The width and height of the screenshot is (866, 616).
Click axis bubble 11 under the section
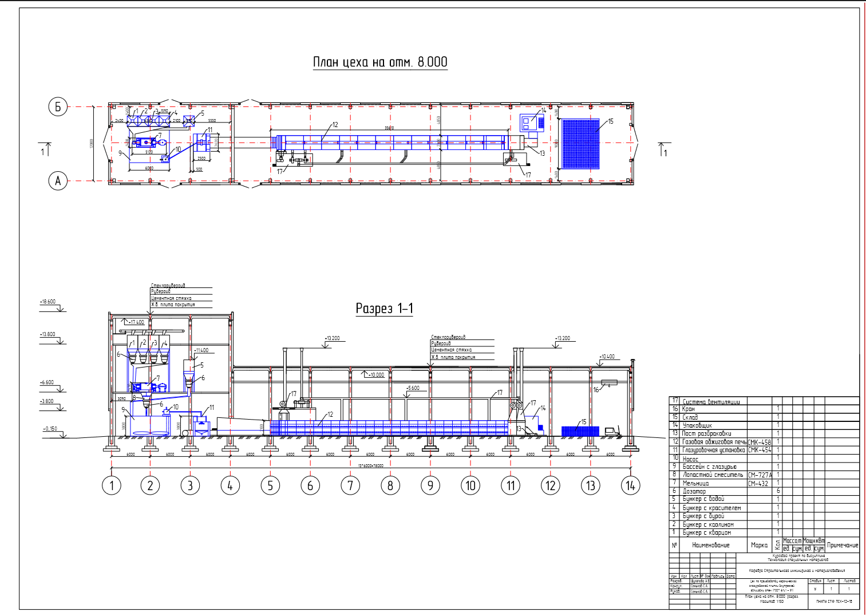click(x=511, y=486)
